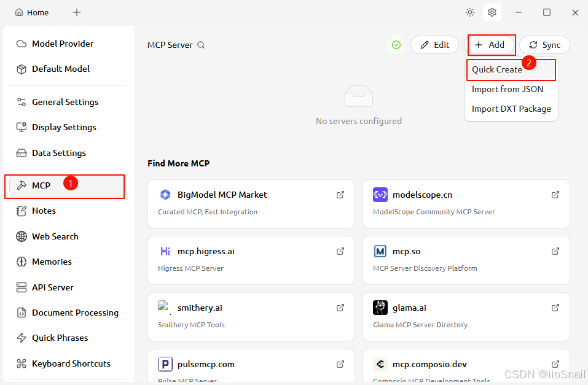Screen dimensions: 588x385
Task: Click the glama.ai logo icon
Action: [380, 308]
